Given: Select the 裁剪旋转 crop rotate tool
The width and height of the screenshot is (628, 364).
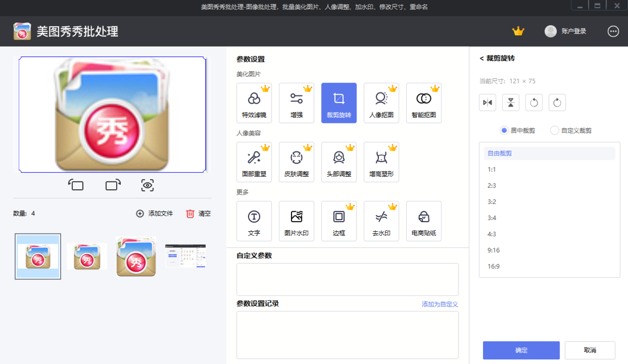Looking at the screenshot, I should 339,103.
